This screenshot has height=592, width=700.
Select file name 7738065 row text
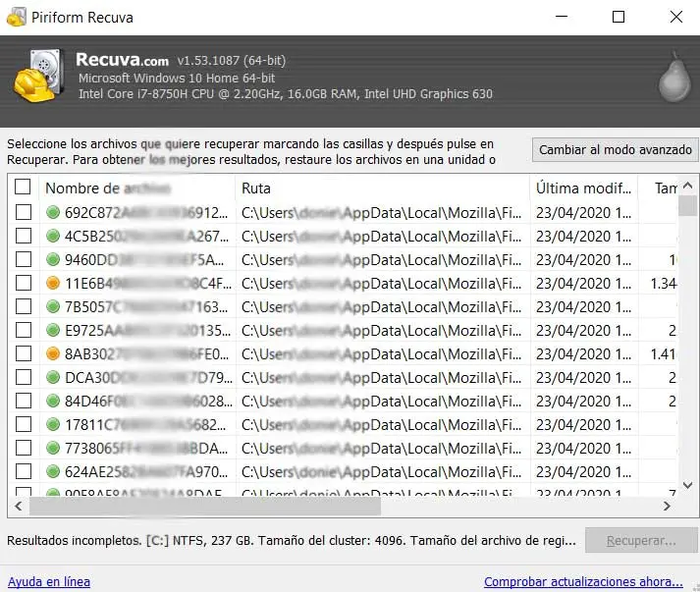point(146,448)
